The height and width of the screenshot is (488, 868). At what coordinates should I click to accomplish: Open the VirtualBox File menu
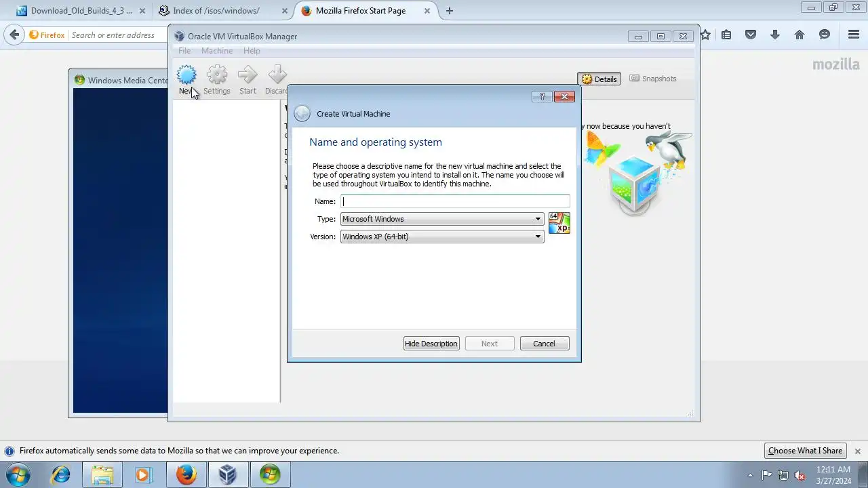click(184, 51)
